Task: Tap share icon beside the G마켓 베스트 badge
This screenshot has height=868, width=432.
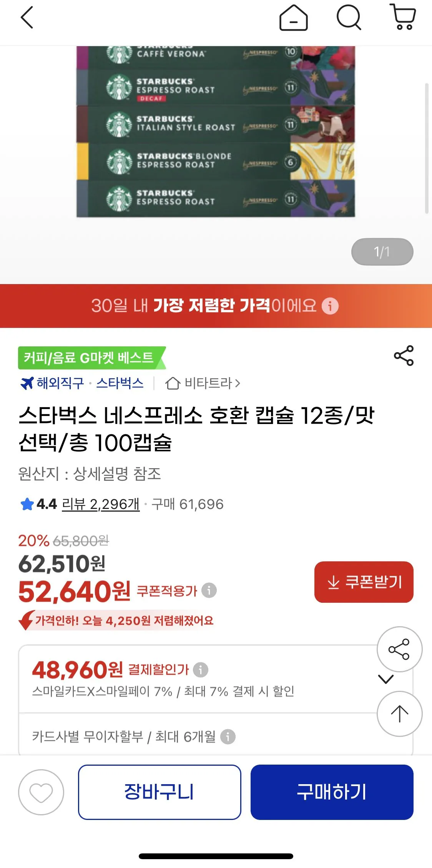Action: pos(404,356)
